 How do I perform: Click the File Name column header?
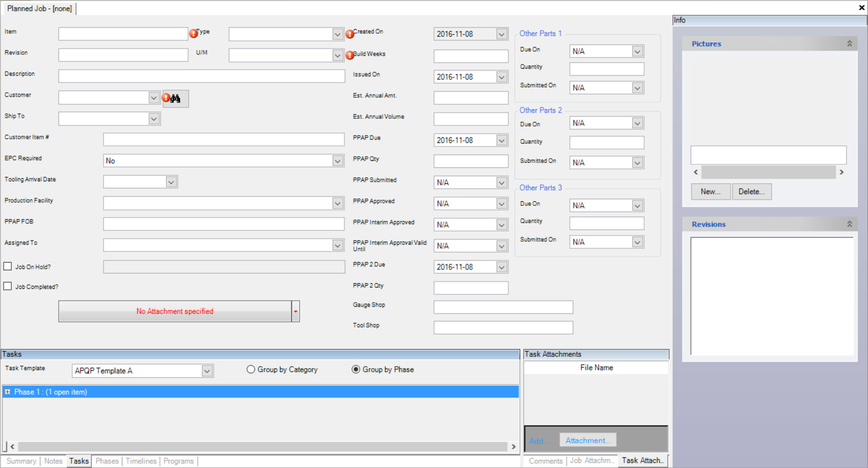[x=596, y=368]
